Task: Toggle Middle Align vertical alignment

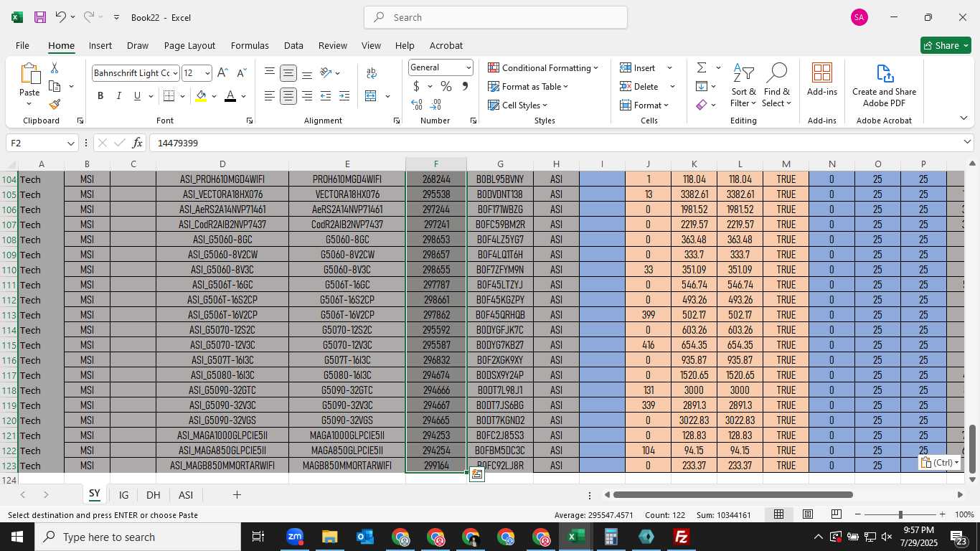Action: click(288, 73)
